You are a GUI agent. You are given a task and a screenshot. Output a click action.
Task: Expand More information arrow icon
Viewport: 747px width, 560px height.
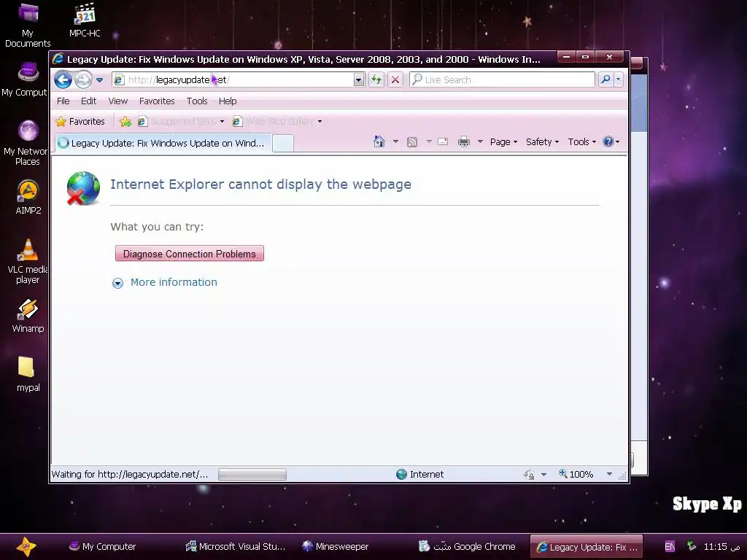coord(117,283)
